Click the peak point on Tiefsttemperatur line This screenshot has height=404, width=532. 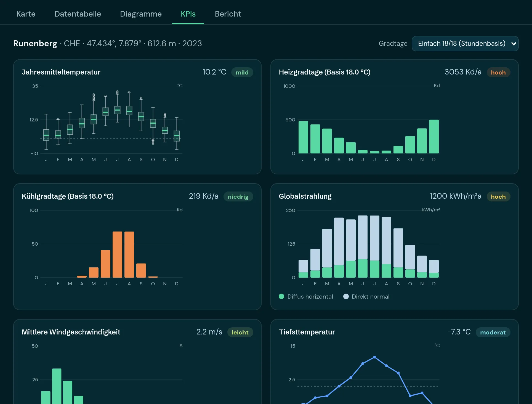pyautogui.click(x=374, y=357)
